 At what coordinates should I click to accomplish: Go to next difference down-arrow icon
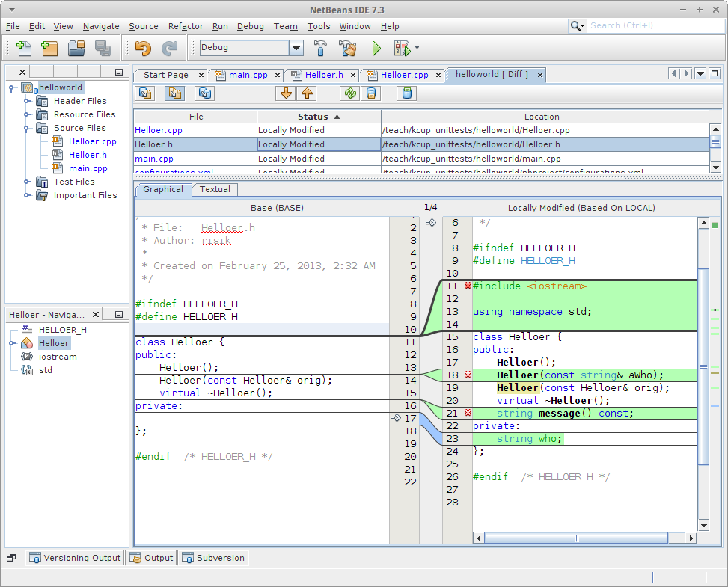point(285,93)
